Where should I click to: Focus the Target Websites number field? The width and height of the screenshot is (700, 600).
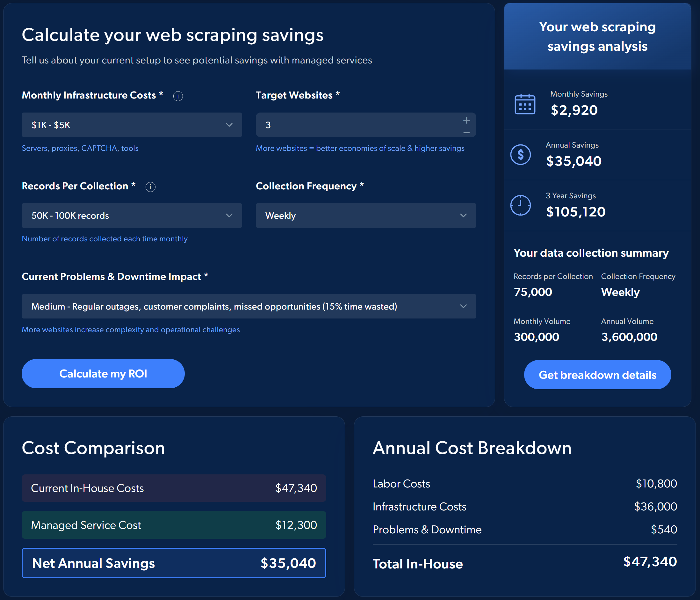pos(355,125)
